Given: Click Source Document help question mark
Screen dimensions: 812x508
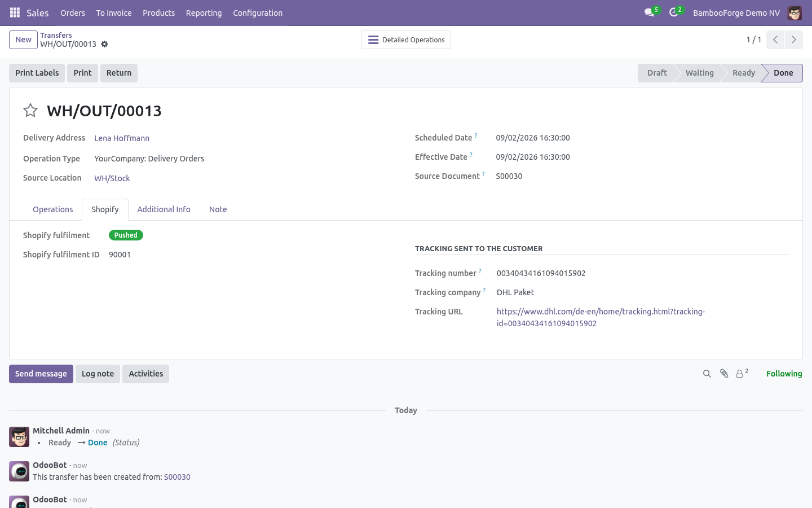Looking at the screenshot, I should (483, 174).
